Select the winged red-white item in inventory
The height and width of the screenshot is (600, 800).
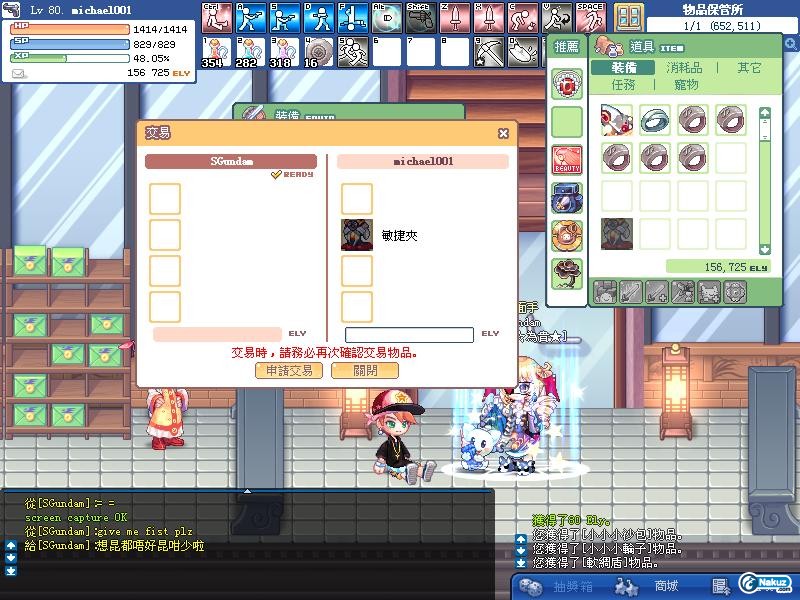[x=617, y=120]
